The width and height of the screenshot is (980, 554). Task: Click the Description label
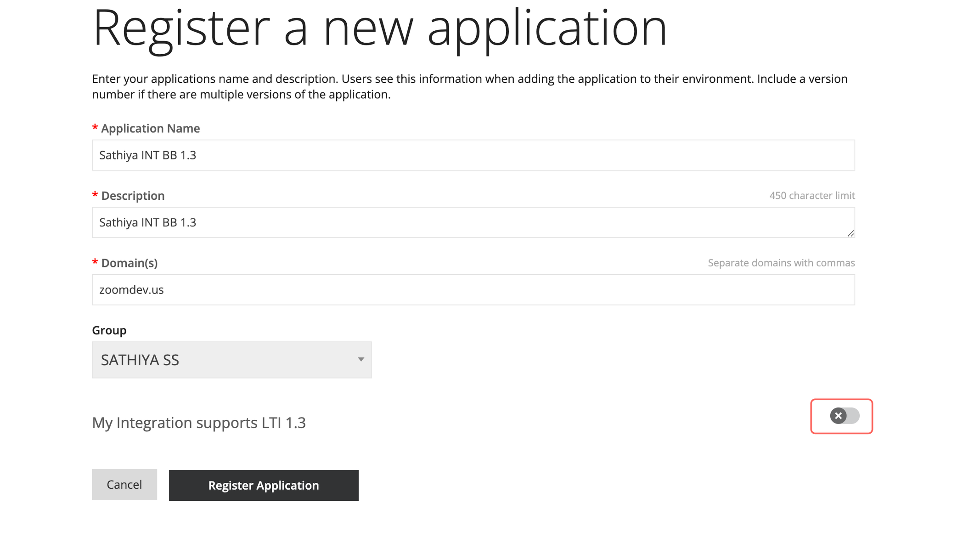133,196
